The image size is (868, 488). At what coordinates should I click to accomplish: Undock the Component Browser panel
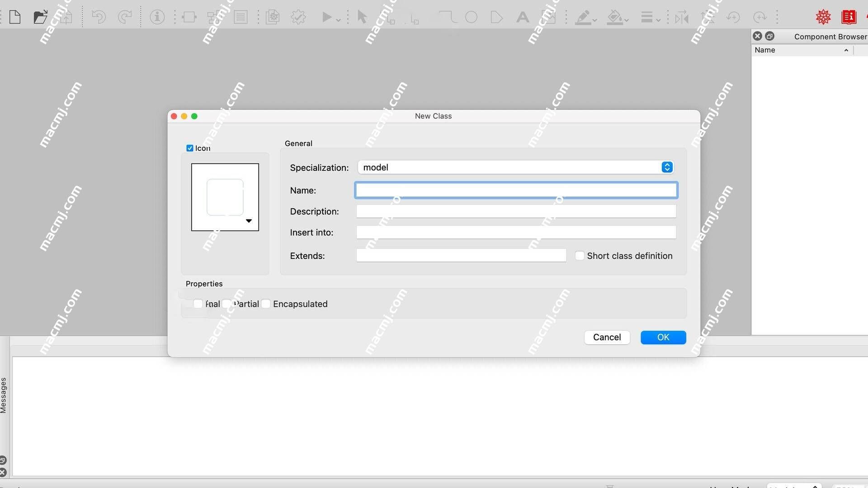pos(769,36)
